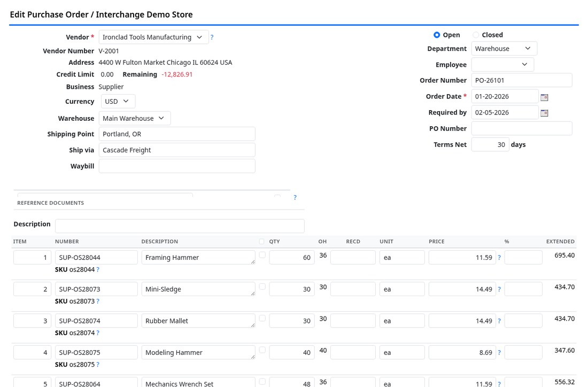Open SKU os28073 help link
This screenshot has height=387, width=588.
(98, 301)
